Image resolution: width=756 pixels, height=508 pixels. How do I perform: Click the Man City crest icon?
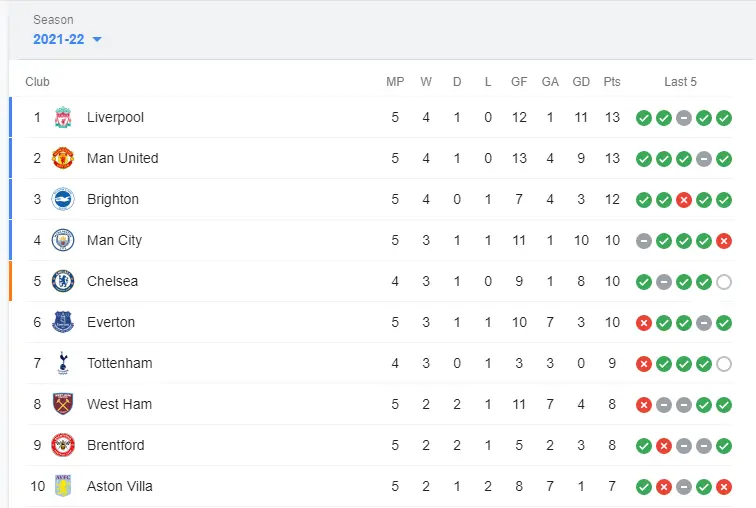63,240
